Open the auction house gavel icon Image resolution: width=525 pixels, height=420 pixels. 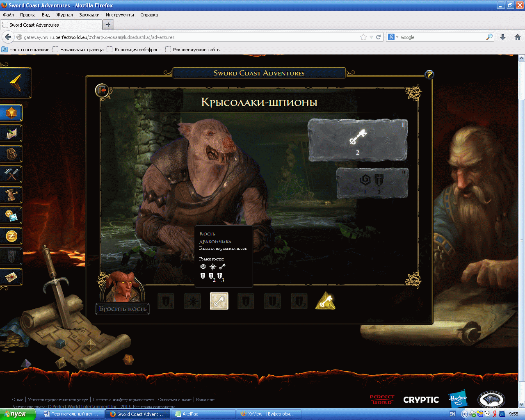tap(11, 195)
